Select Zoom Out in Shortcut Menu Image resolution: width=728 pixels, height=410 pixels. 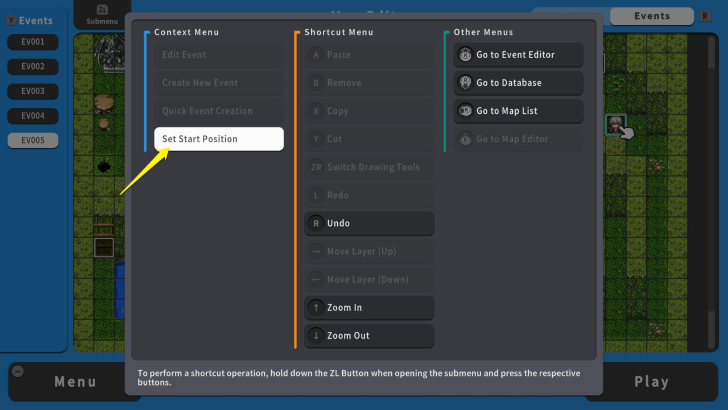pos(369,336)
